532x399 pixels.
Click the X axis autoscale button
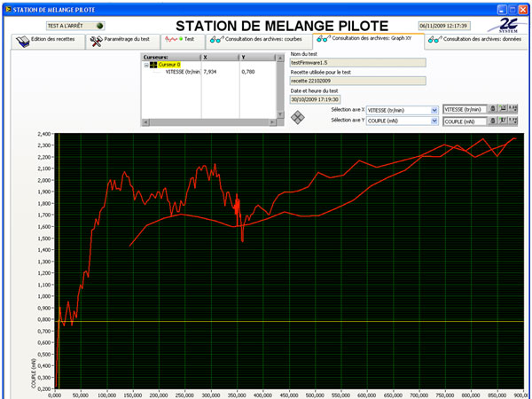pyautogui.click(x=504, y=108)
